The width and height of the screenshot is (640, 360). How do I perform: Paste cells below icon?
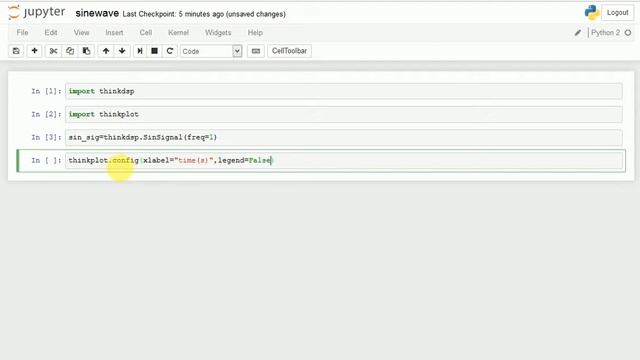click(87, 51)
